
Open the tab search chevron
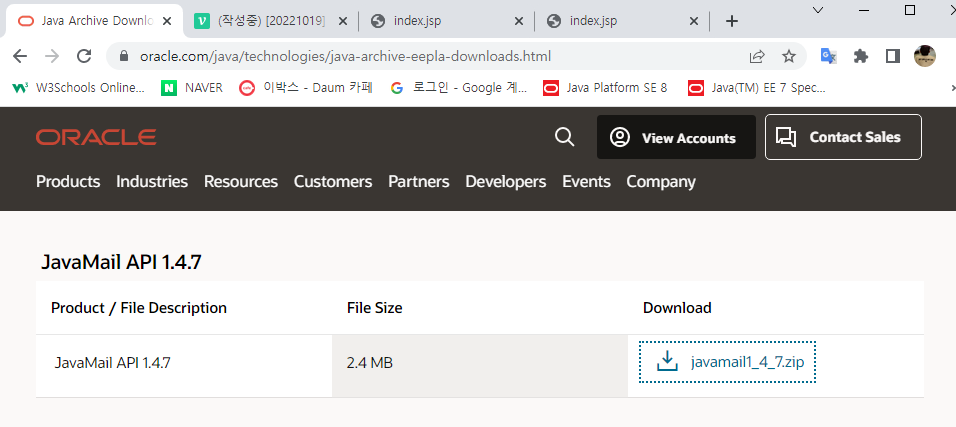(x=818, y=10)
